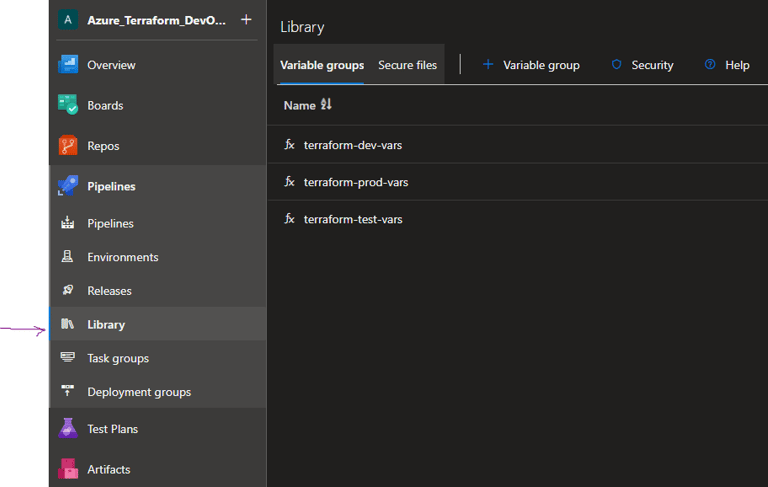This screenshot has width=768, height=487.
Task: Click the Help button
Action: (727, 65)
